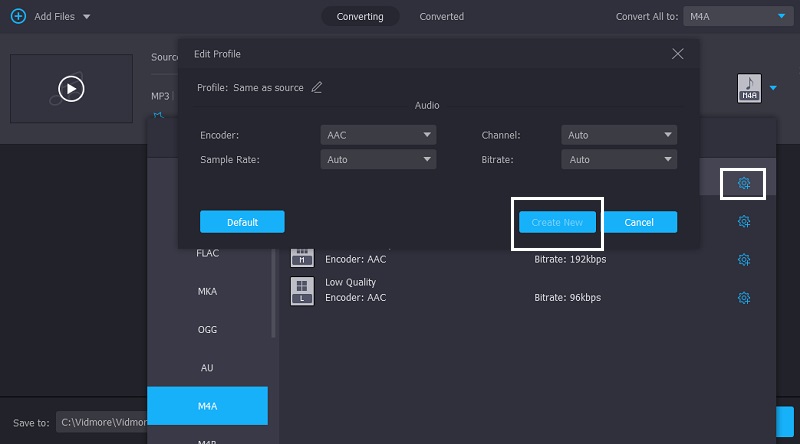The height and width of the screenshot is (444, 800).
Task: Click the highlighted gear icon in white box
Action: pos(743,184)
